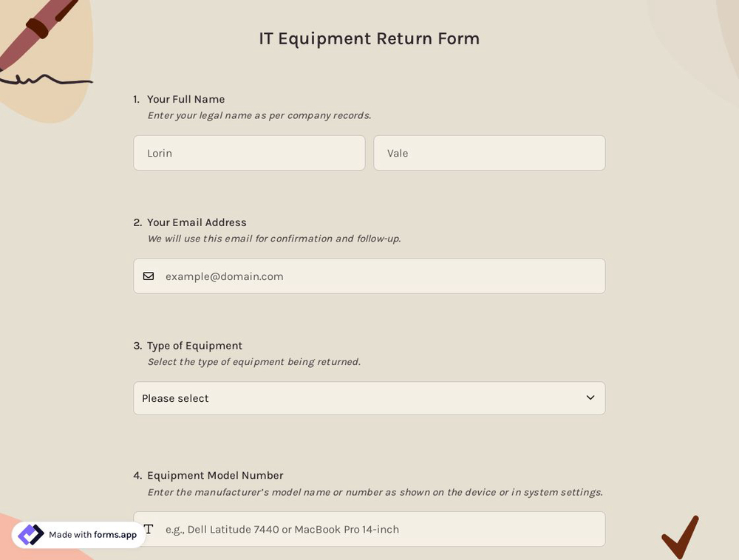The height and width of the screenshot is (560, 739).
Task: Click the 'Type of Equipment' question label
Action: tap(194, 345)
